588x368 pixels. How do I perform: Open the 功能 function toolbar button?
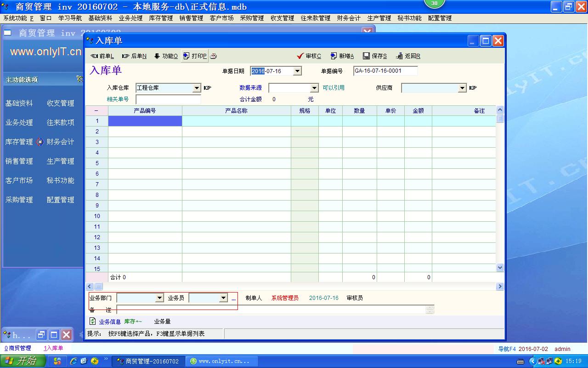click(x=166, y=56)
